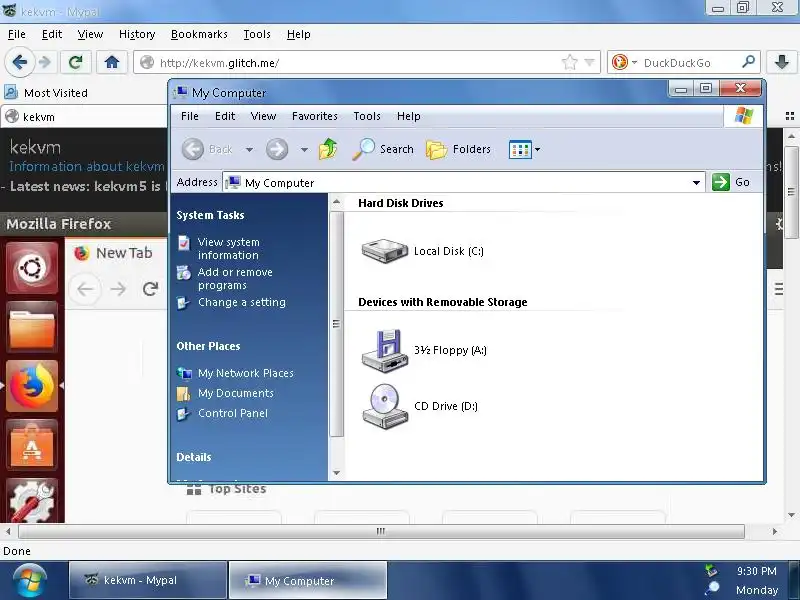Expand the Address bar dropdown
This screenshot has width=800, height=600.
point(696,183)
